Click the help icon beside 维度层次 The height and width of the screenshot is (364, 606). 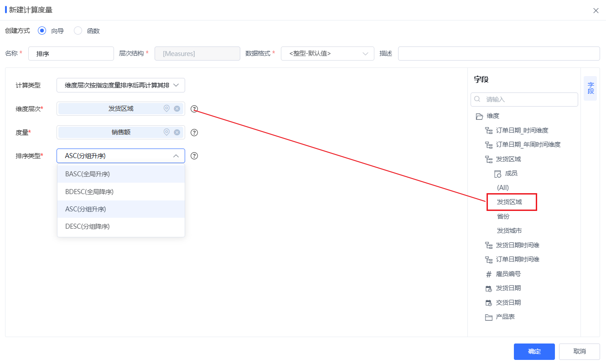(x=194, y=109)
